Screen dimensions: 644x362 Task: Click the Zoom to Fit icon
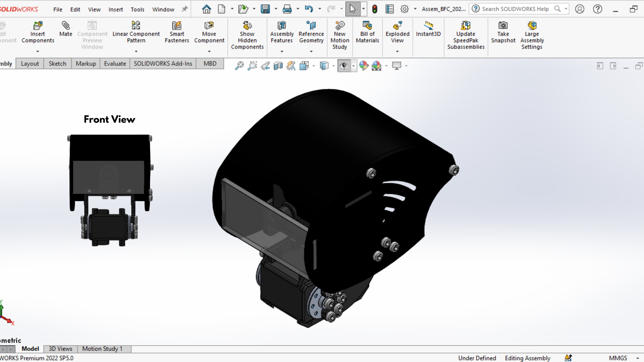point(239,66)
